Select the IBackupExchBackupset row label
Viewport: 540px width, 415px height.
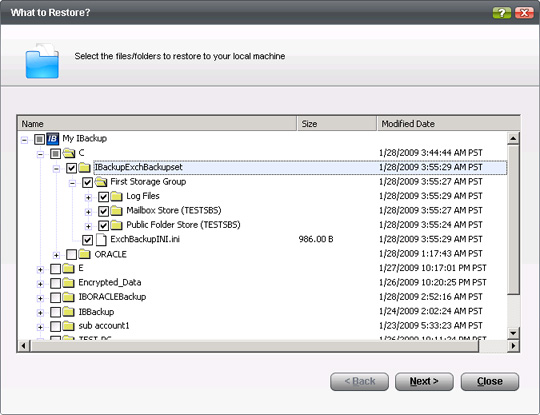tap(138, 167)
